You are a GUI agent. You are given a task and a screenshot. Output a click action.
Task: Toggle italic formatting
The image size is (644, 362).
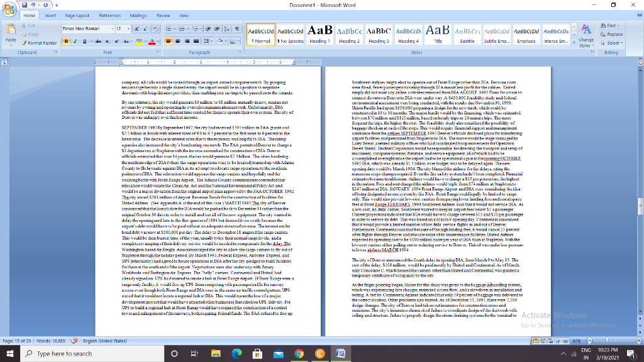pos(75,41)
